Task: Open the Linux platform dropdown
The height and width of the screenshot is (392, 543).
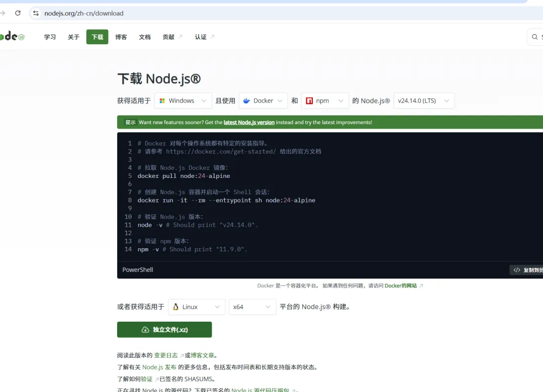Action: pyautogui.click(x=197, y=307)
